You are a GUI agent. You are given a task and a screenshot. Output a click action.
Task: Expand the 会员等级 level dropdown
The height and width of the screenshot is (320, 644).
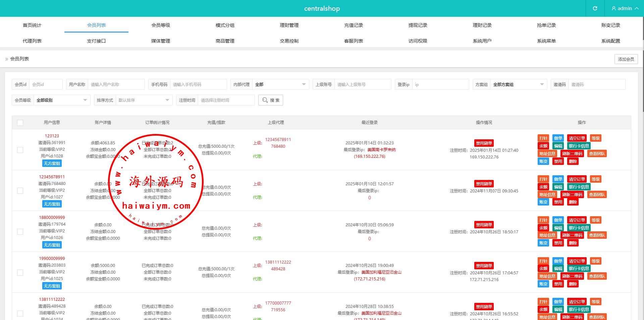61,100
